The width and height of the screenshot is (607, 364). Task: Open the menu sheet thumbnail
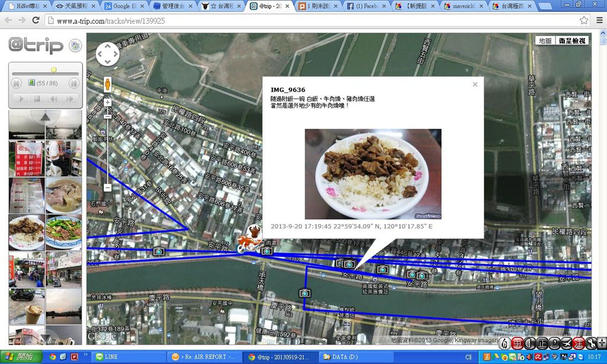click(27, 196)
